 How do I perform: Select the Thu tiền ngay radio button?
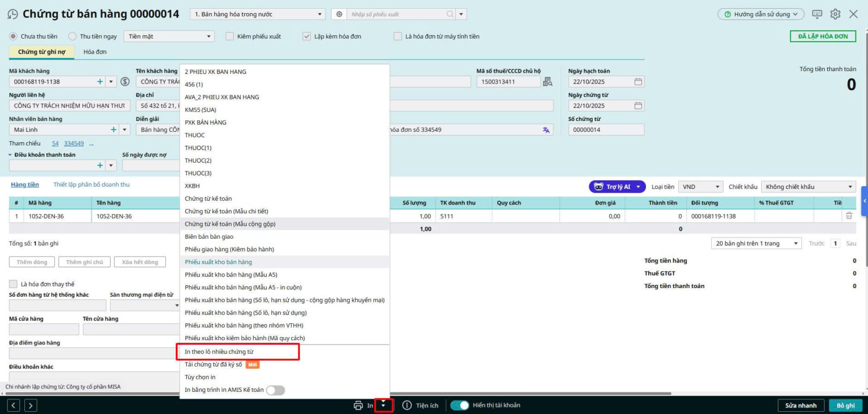[x=73, y=36]
